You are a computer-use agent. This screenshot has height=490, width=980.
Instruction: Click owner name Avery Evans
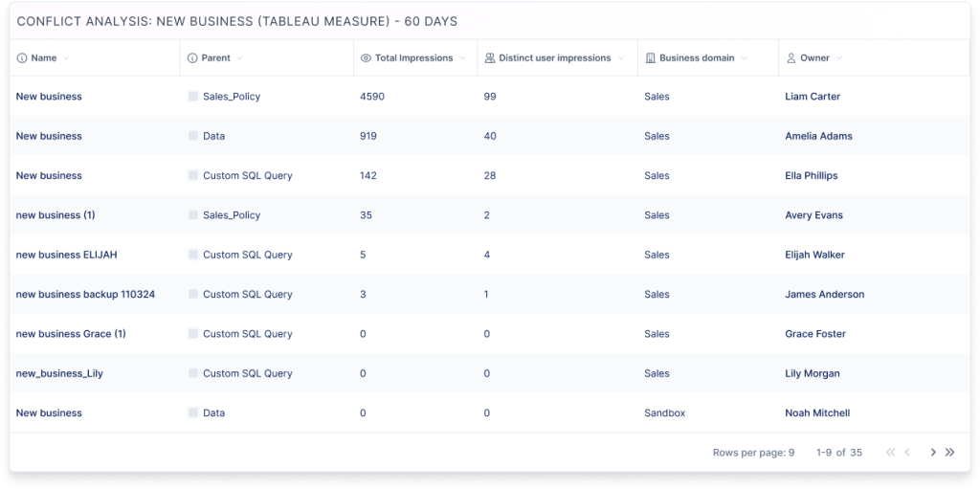[813, 215]
